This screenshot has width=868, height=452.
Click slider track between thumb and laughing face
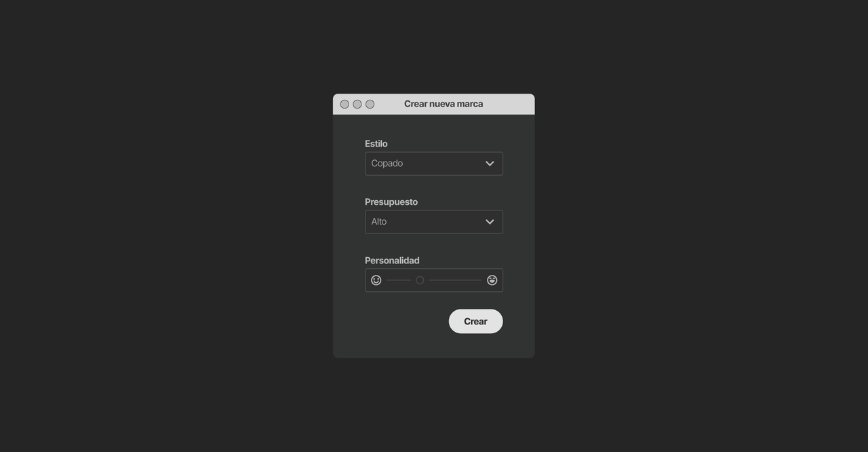pos(455,280)
